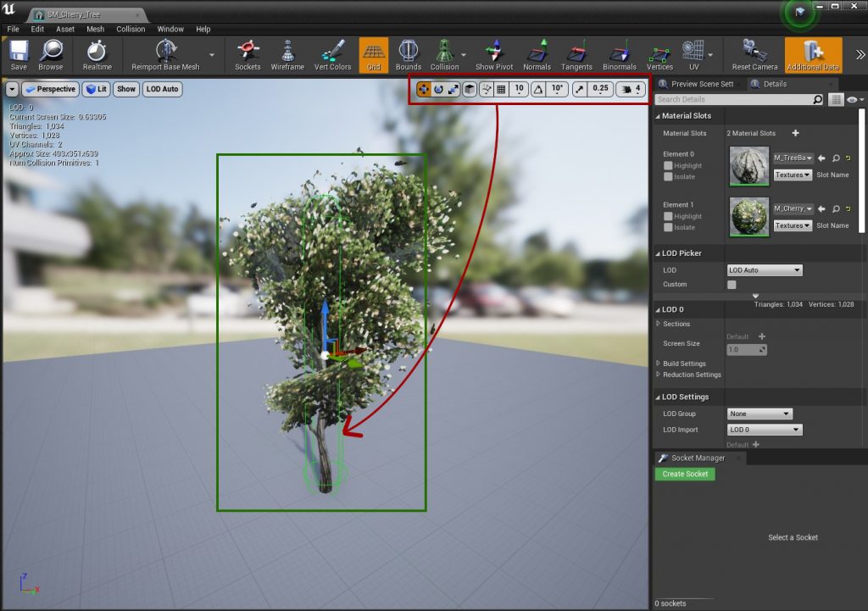Open the Lit view mode button
868x611 pixels.
point(97,89)
